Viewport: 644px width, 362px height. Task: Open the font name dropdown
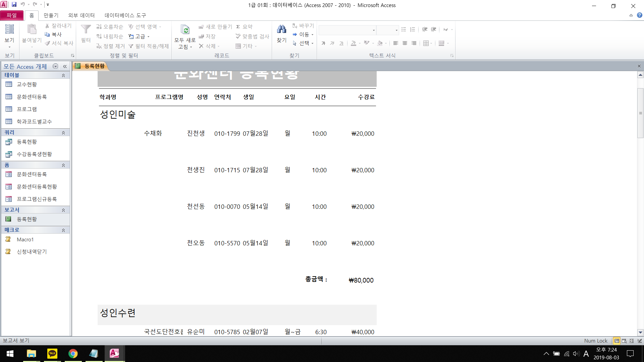374,30
